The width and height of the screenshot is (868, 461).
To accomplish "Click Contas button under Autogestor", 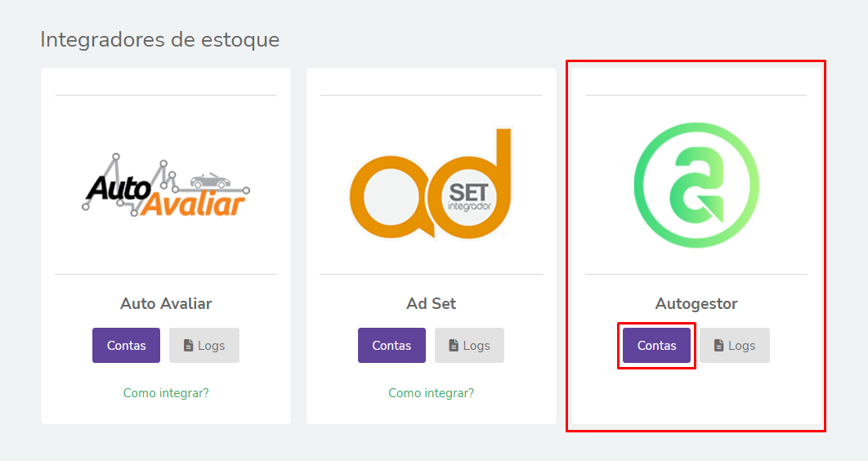I will click(656, 345).
